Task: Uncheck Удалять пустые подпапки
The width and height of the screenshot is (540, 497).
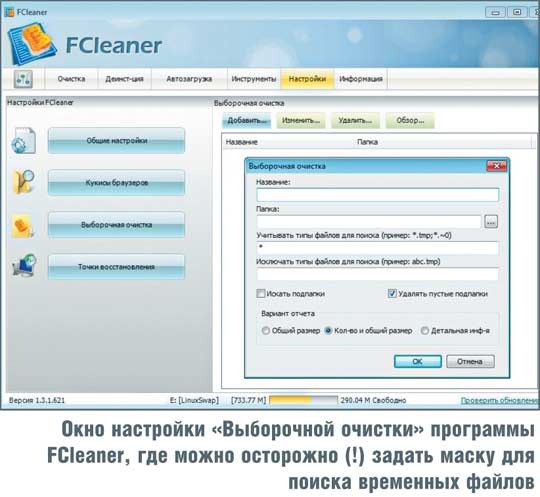Action: [x=392, y=293]
